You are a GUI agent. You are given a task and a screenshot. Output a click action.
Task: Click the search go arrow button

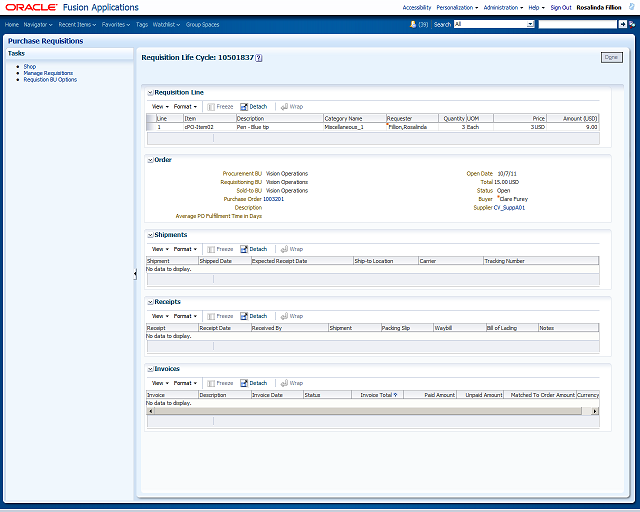click(x=622, y=24)
